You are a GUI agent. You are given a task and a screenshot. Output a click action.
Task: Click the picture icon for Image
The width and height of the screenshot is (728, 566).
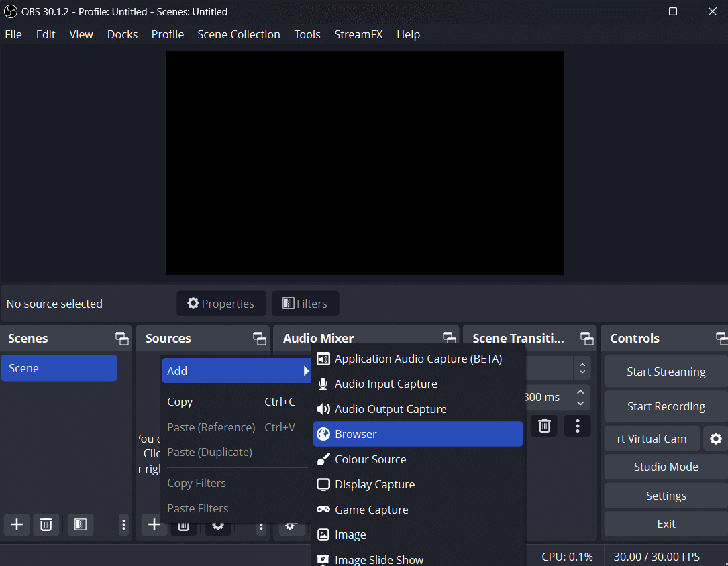[323, 534]
